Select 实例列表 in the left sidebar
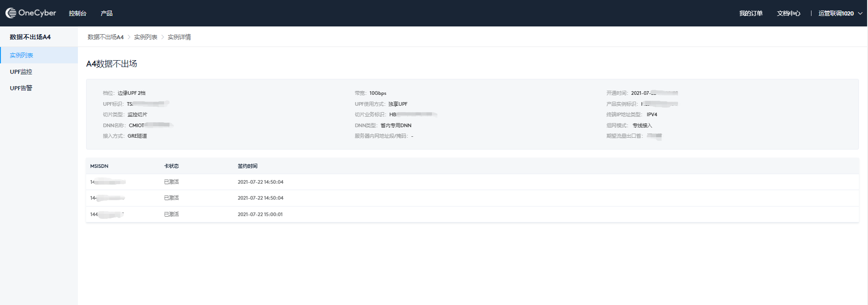 (x=21, y=55)
